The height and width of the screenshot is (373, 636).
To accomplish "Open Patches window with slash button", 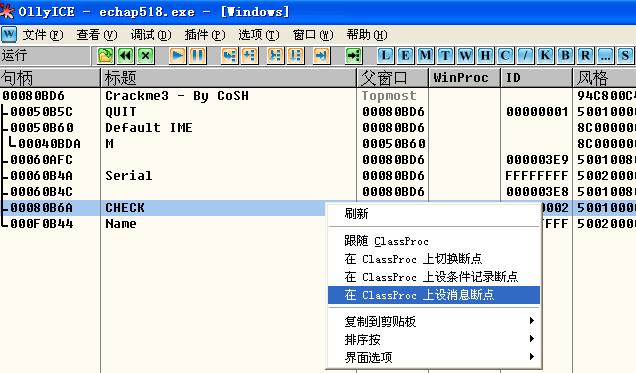I will click(x=525, y=56).
